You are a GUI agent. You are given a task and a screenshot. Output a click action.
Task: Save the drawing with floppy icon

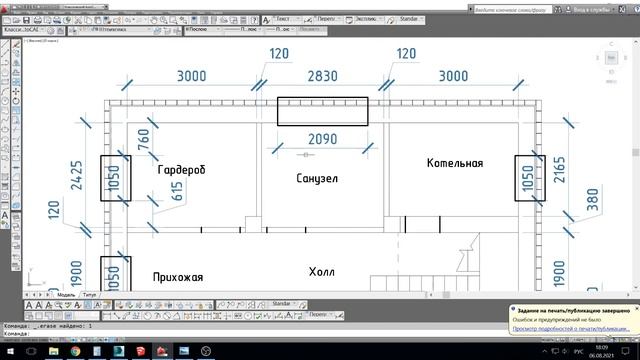26,20
